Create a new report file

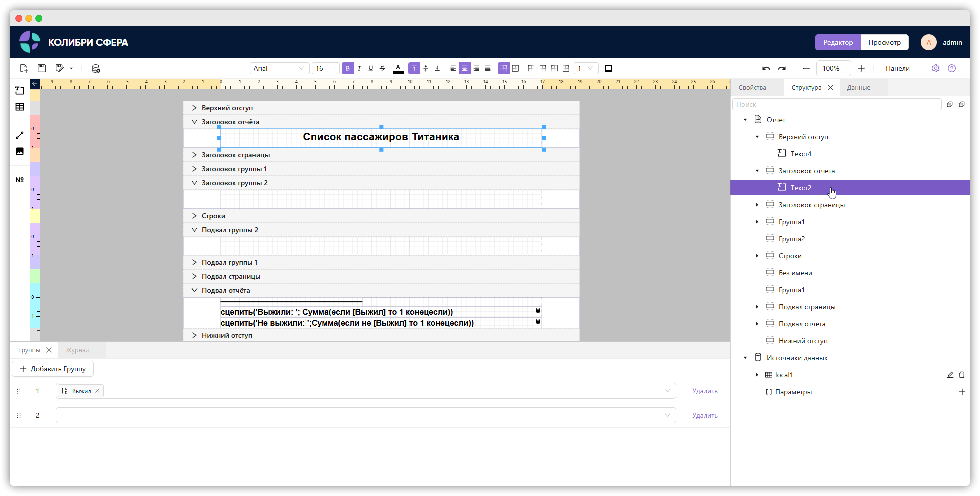click(x=24, y=68)
